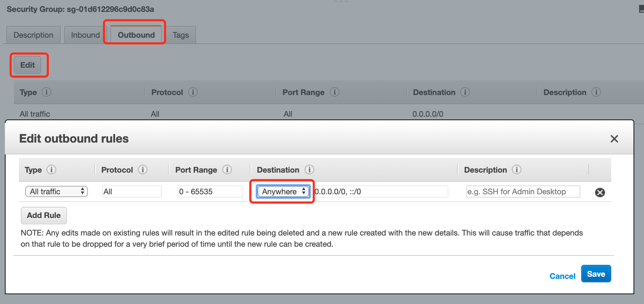The width and height of the screenshot is (644, 304).
Task: Click info icon beside Destination in dialog
Action: (x=309, y=170)
